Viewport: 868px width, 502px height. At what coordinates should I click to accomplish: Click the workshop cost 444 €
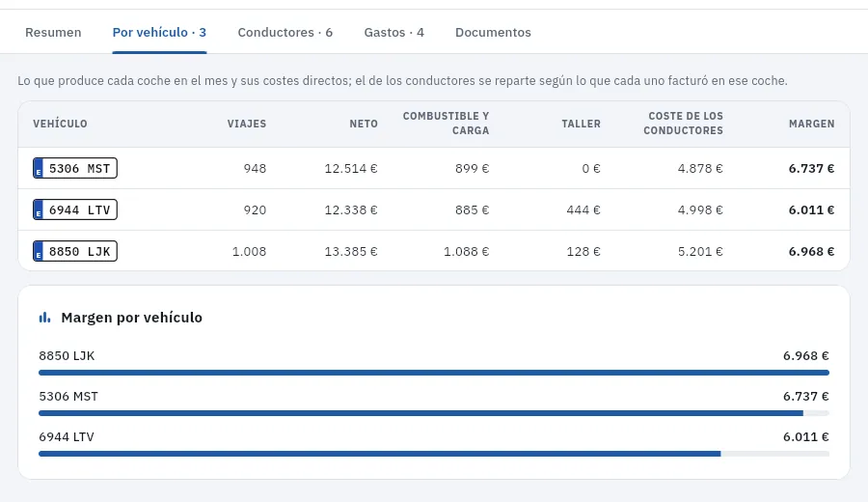[583, 210]
